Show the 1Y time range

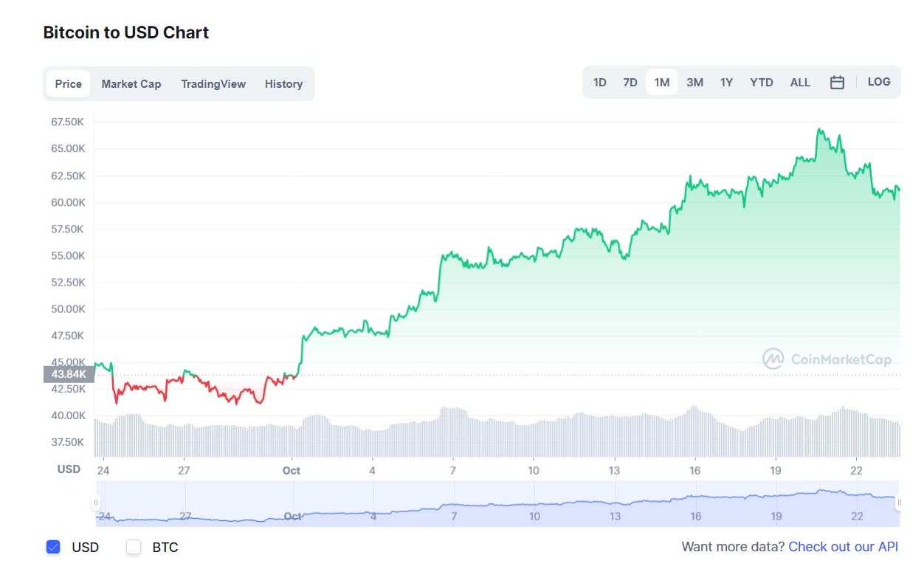pos(727,83)
